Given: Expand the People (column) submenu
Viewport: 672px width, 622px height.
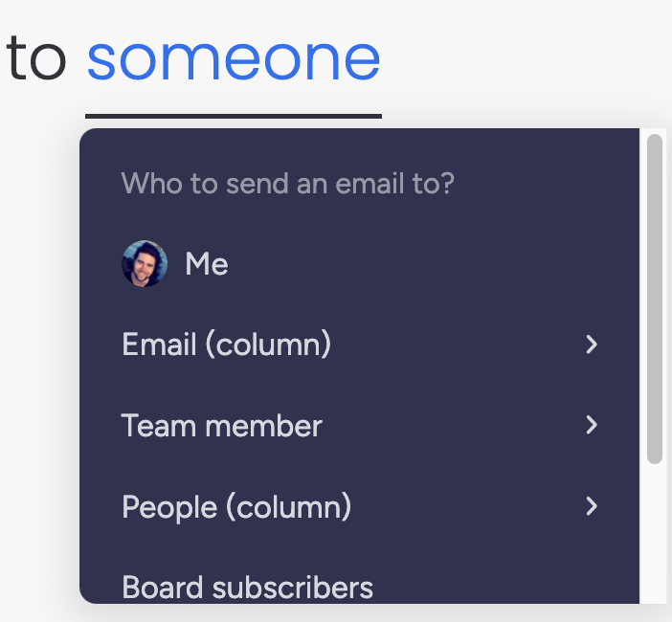Looking at the screenshot, I should [x=359, y=506].
